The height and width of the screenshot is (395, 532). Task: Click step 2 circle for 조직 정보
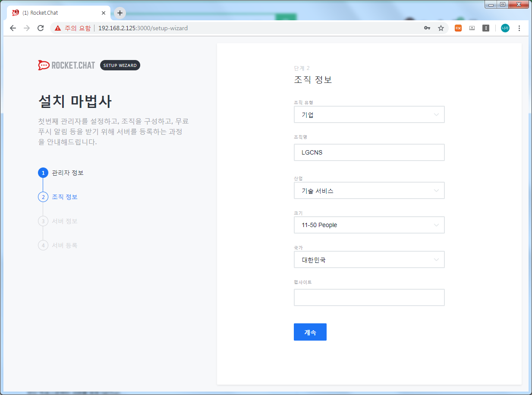(x=43, y=197)
